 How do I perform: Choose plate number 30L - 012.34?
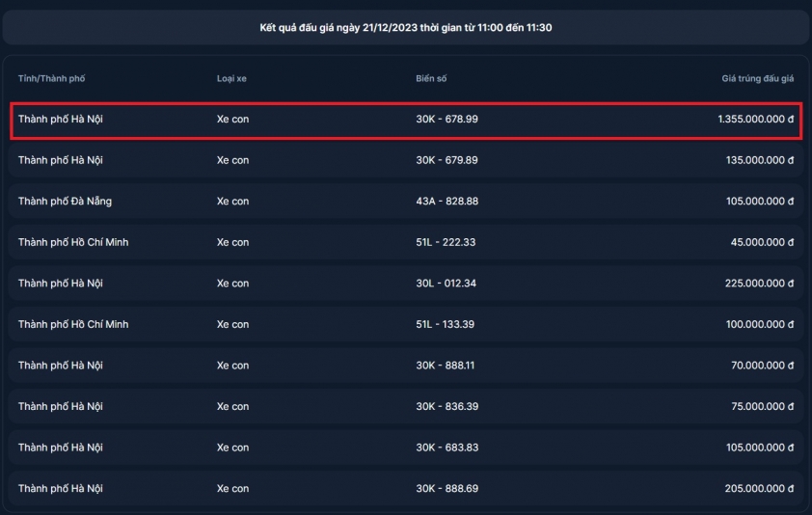click(447, 284)
